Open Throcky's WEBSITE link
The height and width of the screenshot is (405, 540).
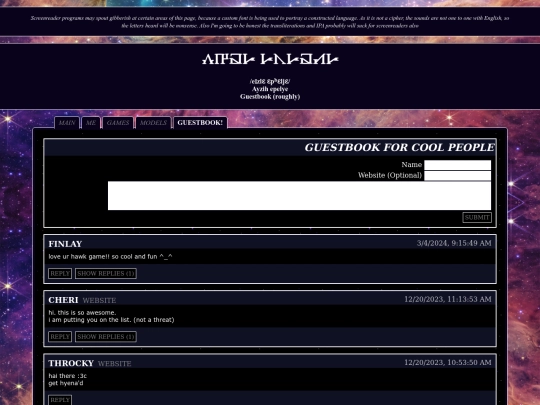pyautogui.click(x=114, y=364)
